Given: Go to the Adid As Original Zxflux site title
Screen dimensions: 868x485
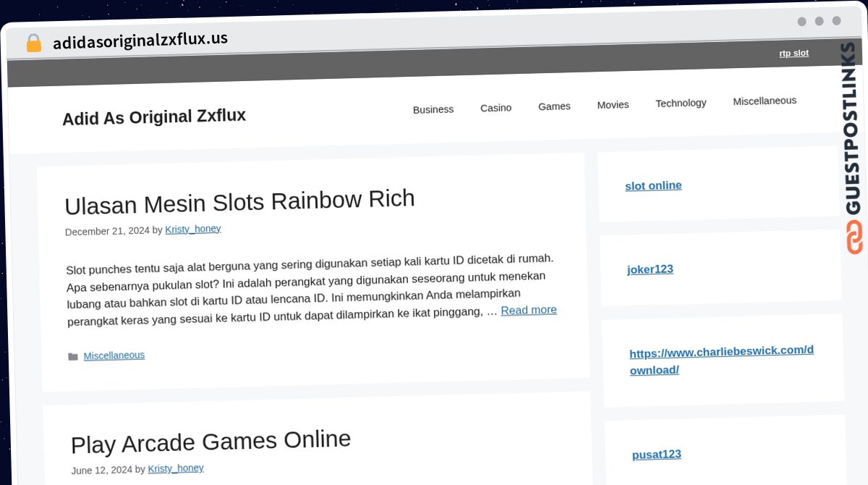Looking at the screenshot, I should [154, 117].
